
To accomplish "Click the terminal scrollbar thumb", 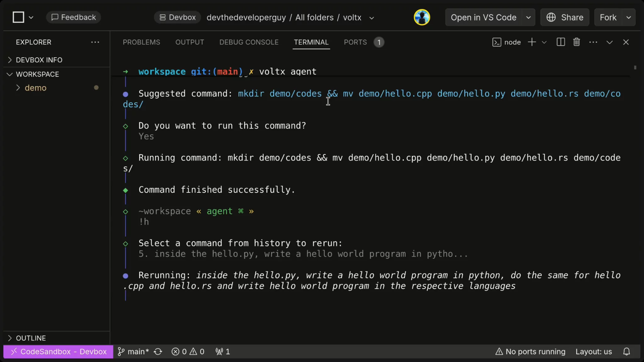I will point(635,68).
